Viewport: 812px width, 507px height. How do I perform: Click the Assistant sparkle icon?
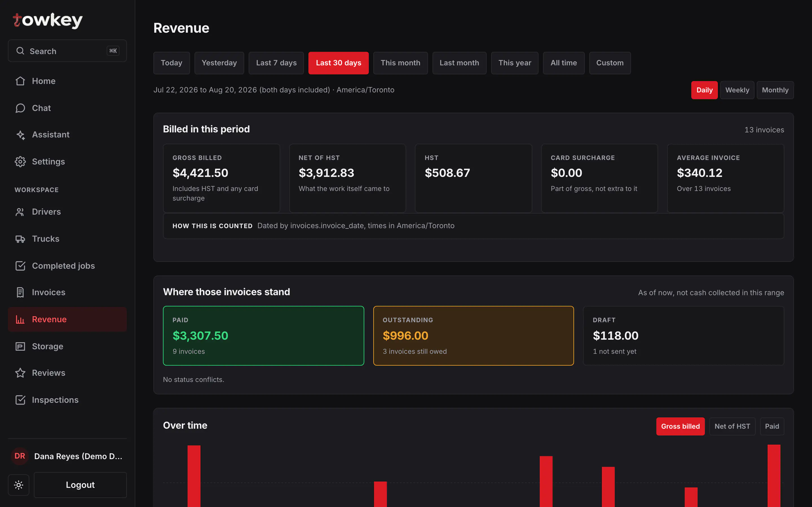pos(20,135)
